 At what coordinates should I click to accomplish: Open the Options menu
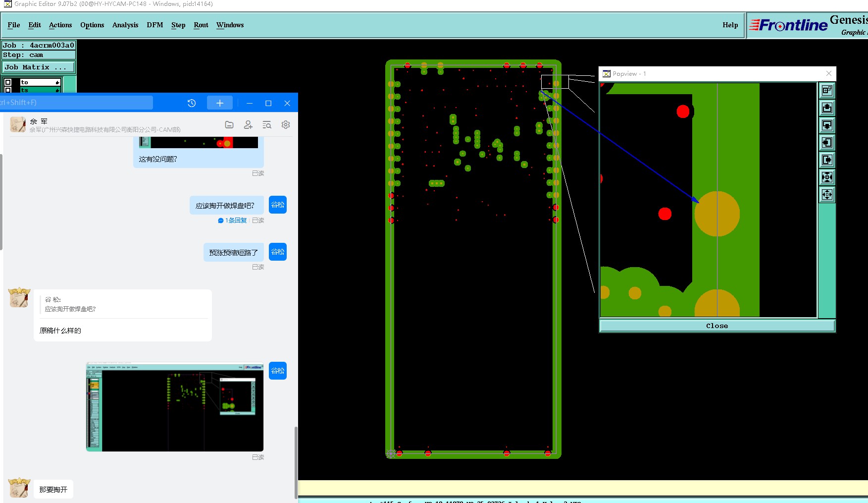click(92, 25)
